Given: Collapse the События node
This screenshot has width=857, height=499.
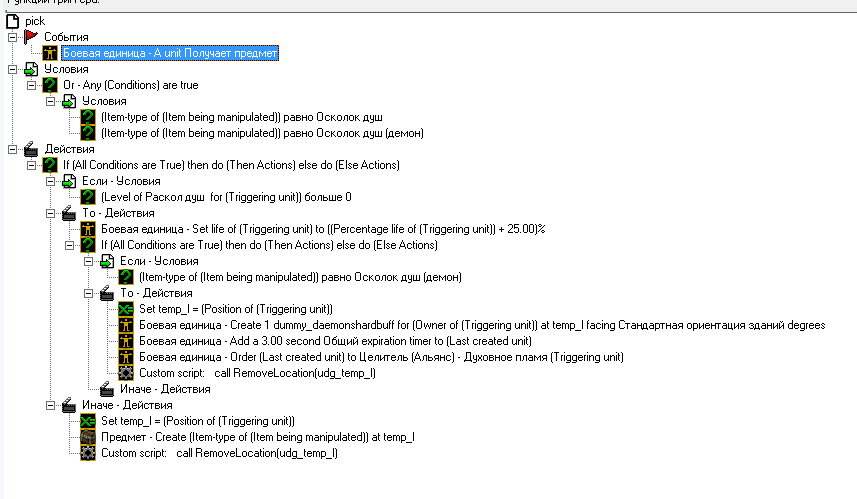Looking at the screenshot, I should 13,37.
